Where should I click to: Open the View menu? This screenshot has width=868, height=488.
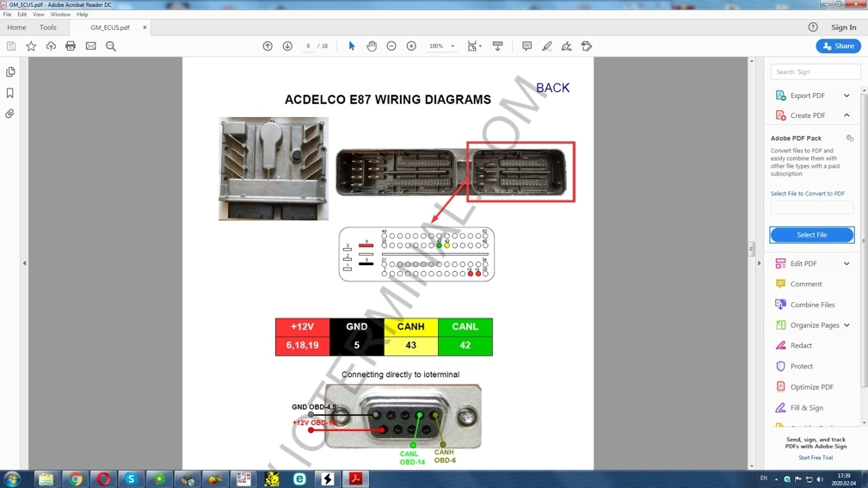tap(38, 15)
